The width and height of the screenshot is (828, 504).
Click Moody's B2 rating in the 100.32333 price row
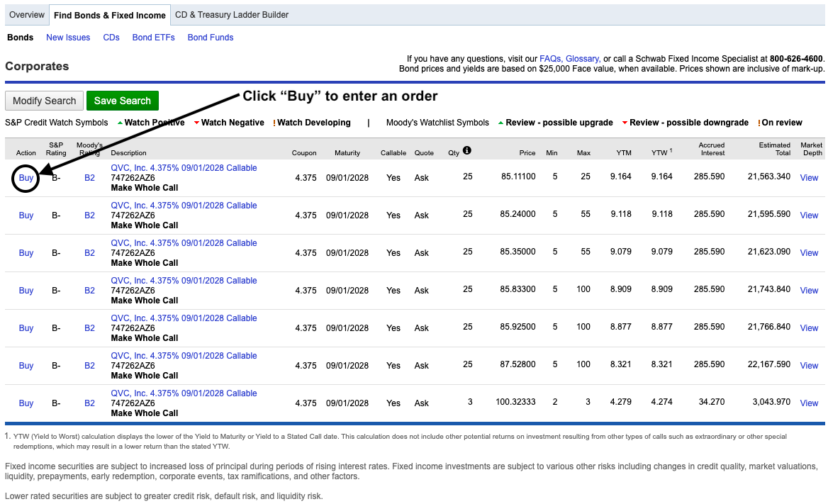point(90,403)
